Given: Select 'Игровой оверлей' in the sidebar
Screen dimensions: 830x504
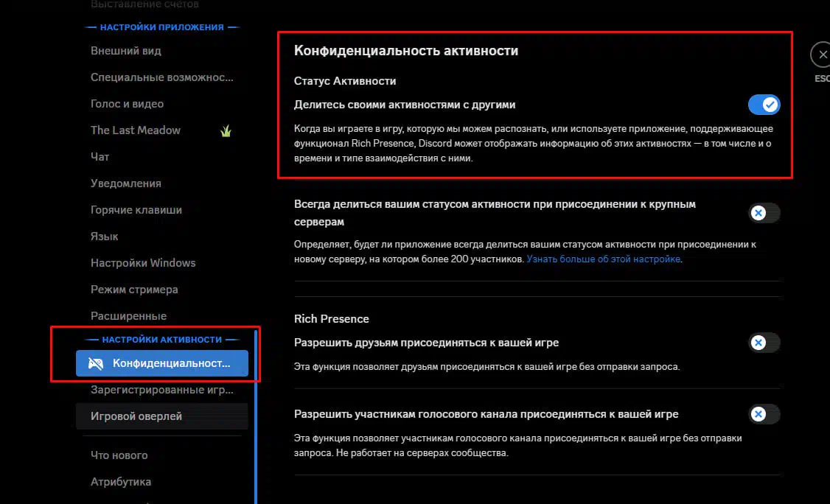Looking at the screenshot, I should 162,416.
